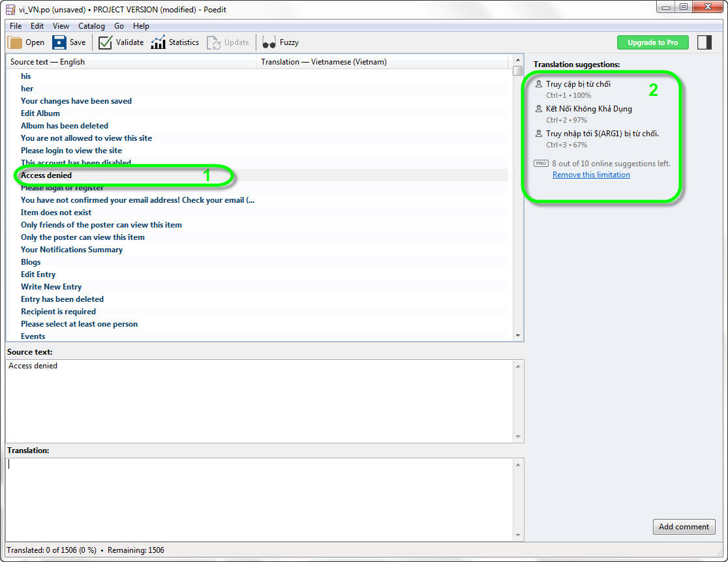Click the Fuzzy glasses icon
Image resolution: width=728 pixels, height=562 pixels.
tap(269, 42)
